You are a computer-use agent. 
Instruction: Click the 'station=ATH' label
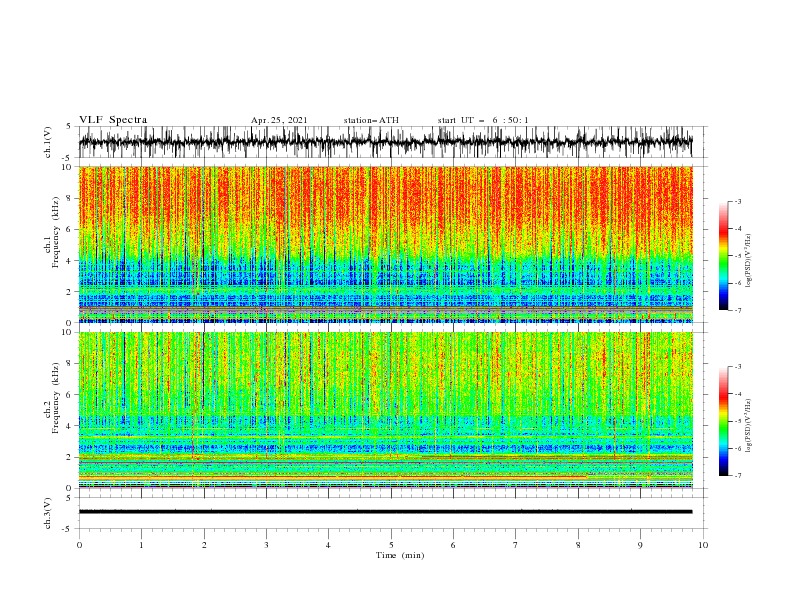(371, 120)
